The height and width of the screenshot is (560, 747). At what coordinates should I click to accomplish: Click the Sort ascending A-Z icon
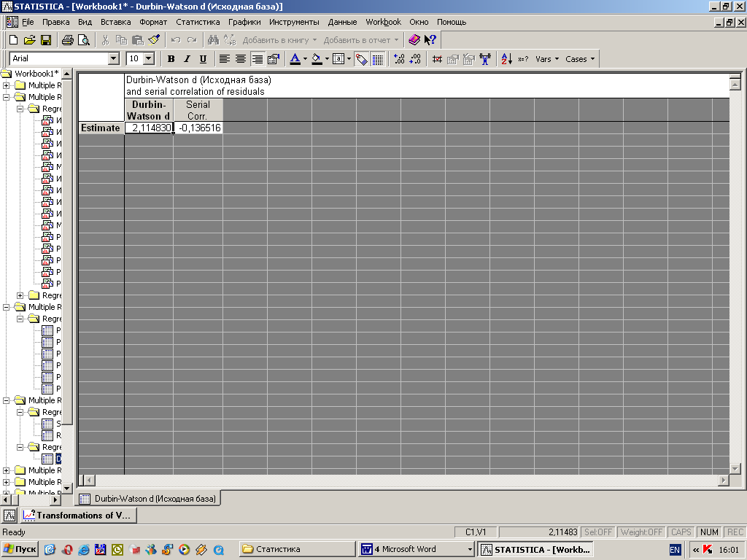[x=506, y=59]
